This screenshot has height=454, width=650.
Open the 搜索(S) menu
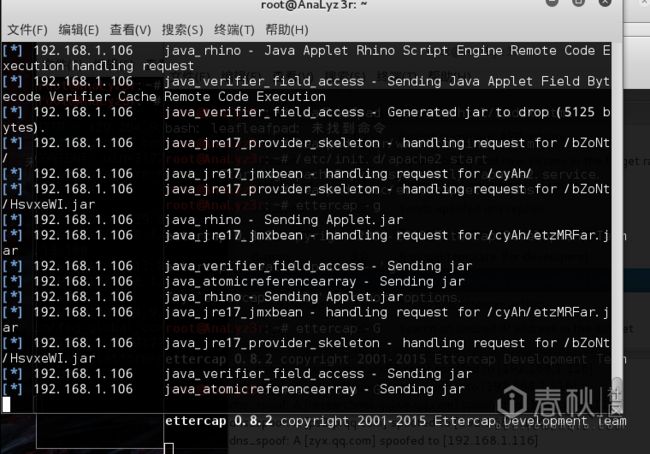point(182,30)
